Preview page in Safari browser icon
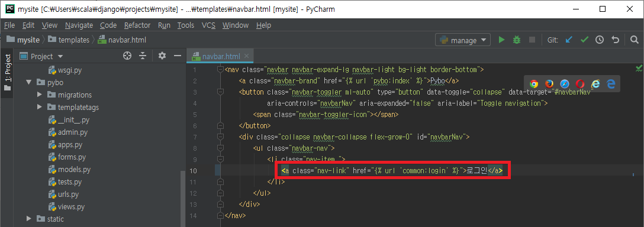The height and width of the screenshot is (227, 644). coord(565,84)
